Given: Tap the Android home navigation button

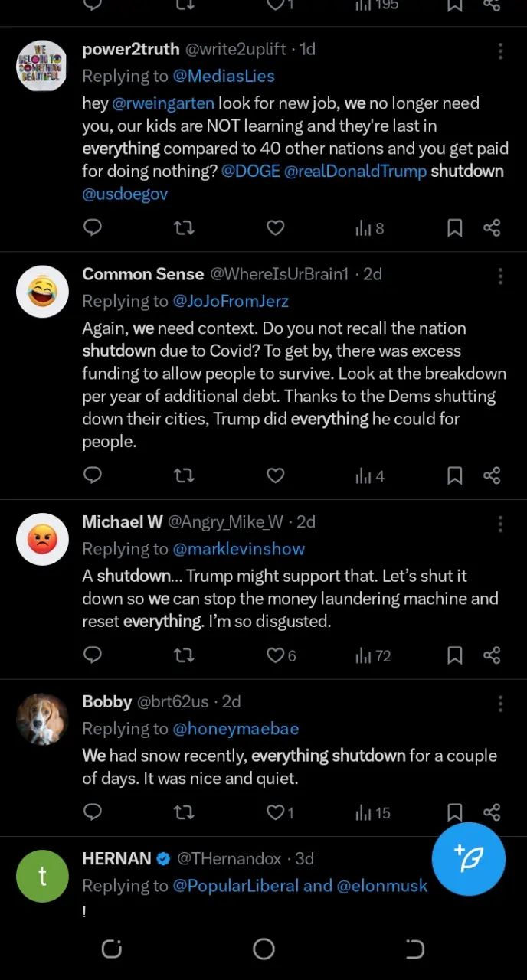Looking at the screenshot, I should pyautogui.click(x=263, y=949).
